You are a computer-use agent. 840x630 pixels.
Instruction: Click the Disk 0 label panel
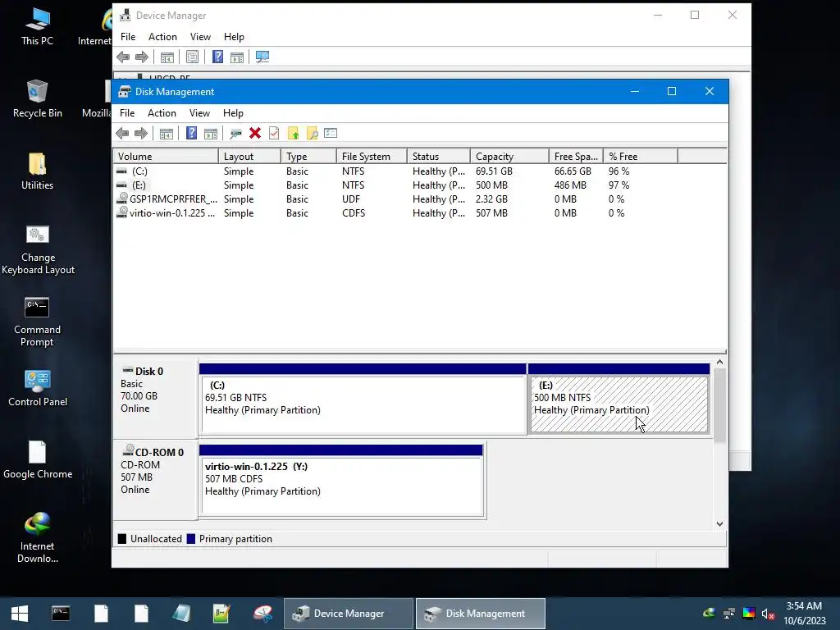[x=155, y=399]
